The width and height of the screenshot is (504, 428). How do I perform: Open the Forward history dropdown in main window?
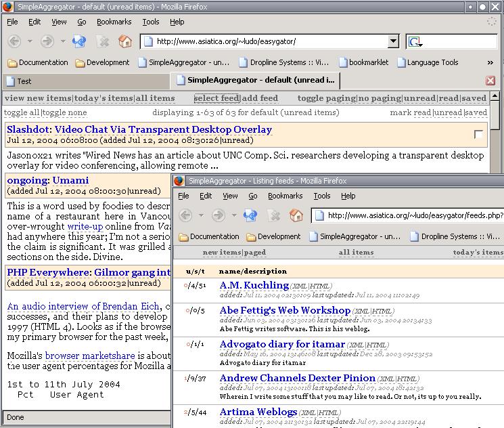63,41
